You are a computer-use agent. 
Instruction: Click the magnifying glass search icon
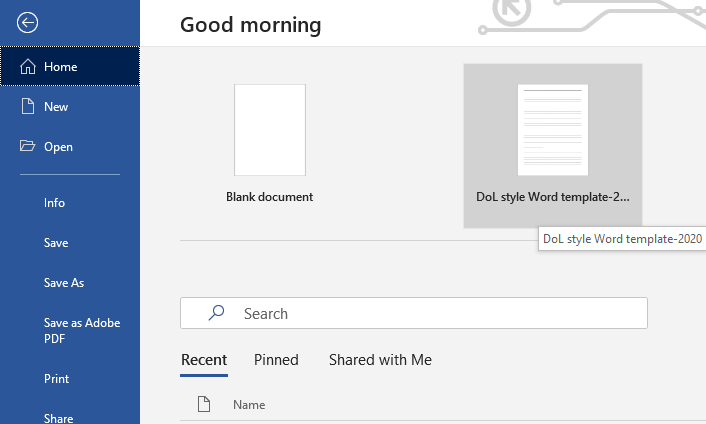coord(217,313)
